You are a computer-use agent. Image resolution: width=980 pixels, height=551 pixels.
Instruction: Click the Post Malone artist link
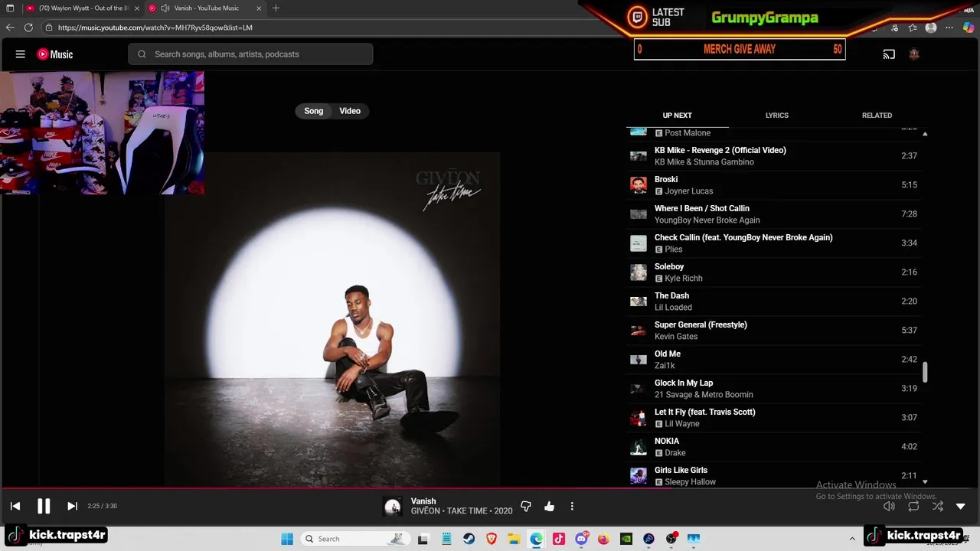688,133
